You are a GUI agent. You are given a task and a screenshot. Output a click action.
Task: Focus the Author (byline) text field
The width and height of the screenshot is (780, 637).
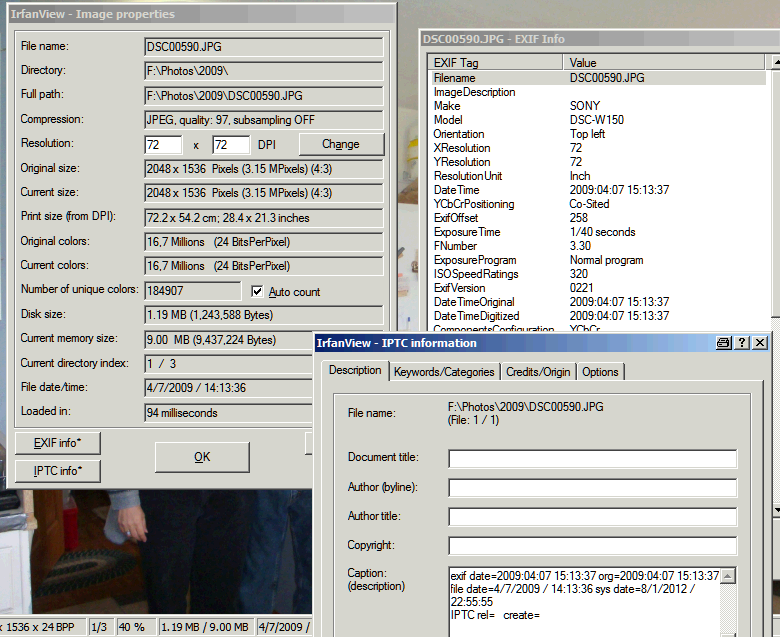pyautogui.click(x=592, y=488)
